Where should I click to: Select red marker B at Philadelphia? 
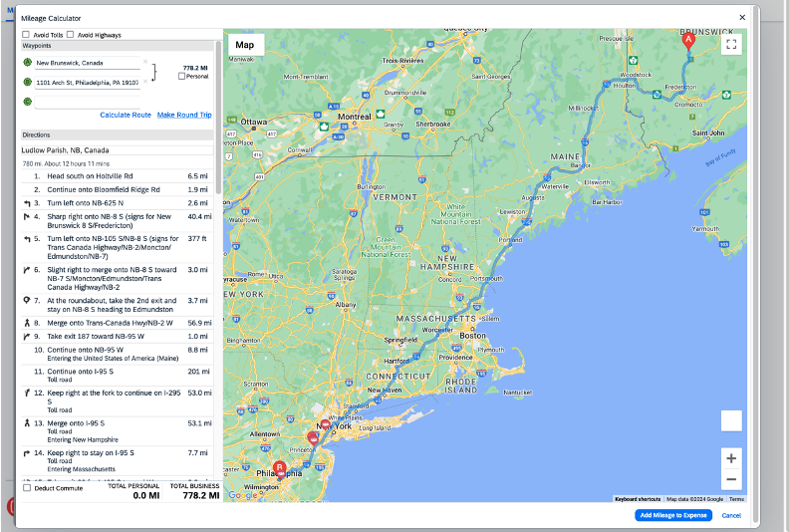pos(279,469)
